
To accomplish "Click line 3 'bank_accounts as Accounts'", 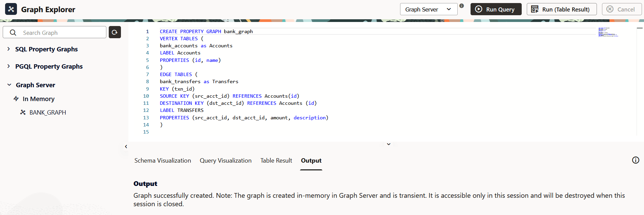I will [196, 46].
